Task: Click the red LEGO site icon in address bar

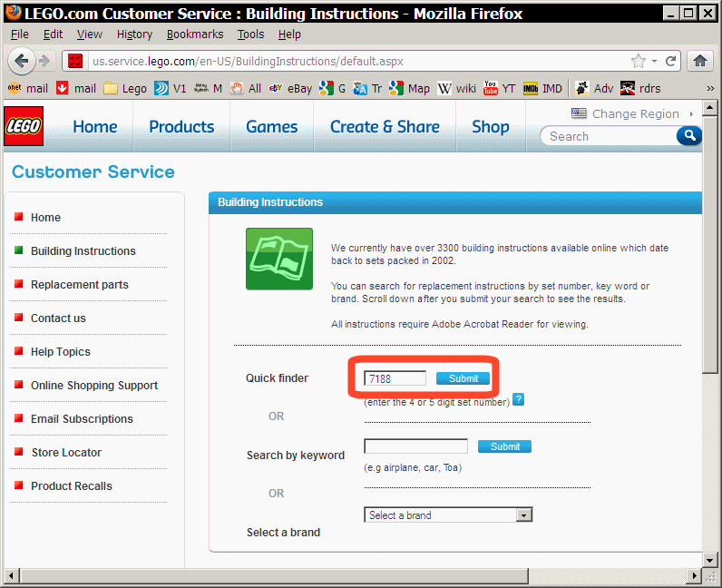Action: click(x=75, y=61)
